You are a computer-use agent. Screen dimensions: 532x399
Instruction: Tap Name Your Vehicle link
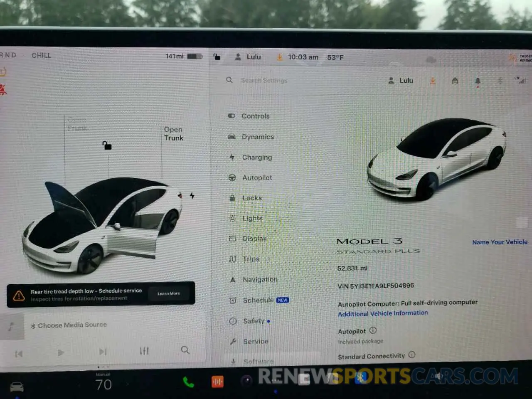500,242
